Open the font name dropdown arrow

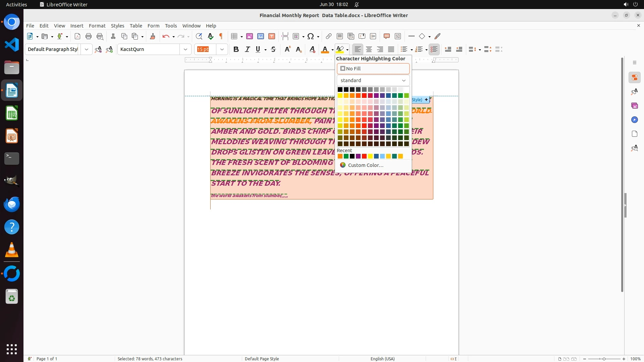pyautogui.click(x=185, y=50)
